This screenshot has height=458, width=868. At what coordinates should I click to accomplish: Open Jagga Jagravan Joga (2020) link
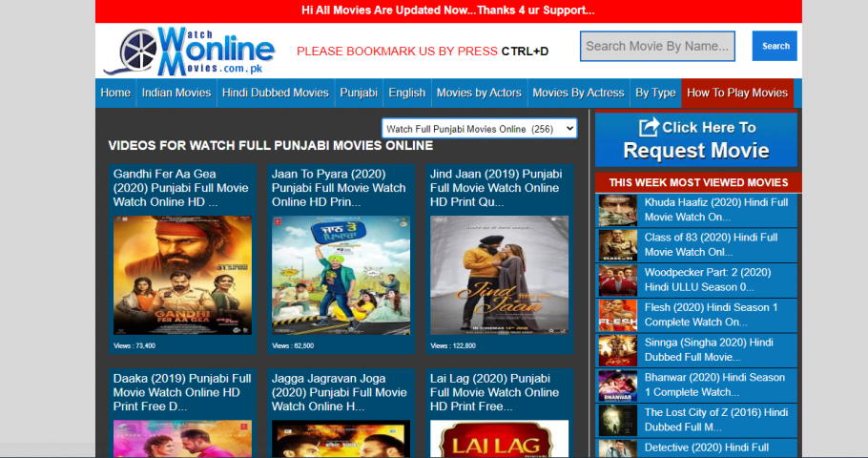point(339,392)
